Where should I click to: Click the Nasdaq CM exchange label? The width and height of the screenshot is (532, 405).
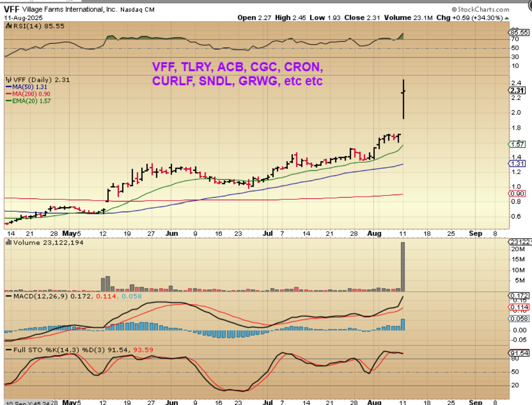[137, 9]
